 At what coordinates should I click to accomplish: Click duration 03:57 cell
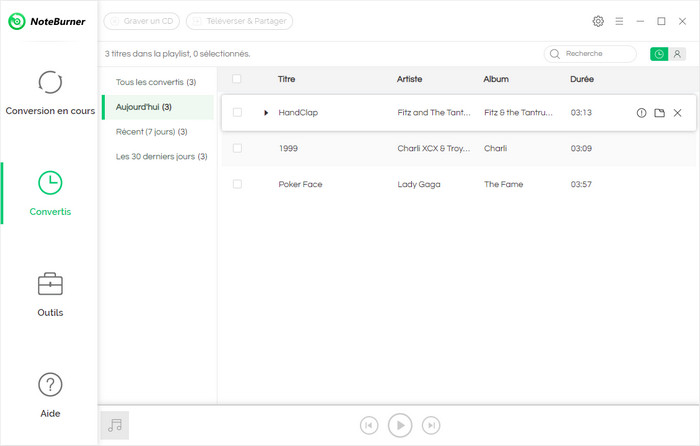click(581, 184)
